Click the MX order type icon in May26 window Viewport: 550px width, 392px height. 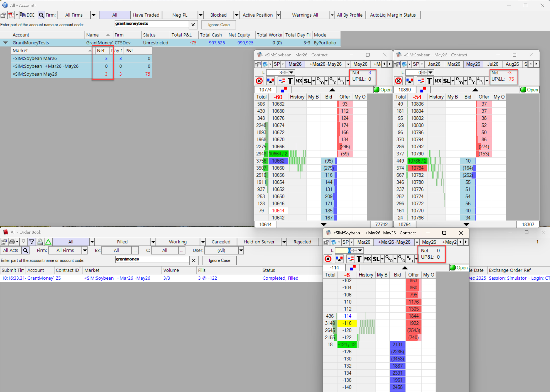pos(438,81)
